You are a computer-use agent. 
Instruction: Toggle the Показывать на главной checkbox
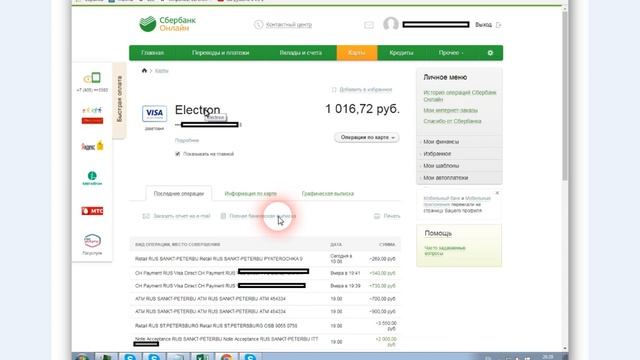tap(178, 154)
